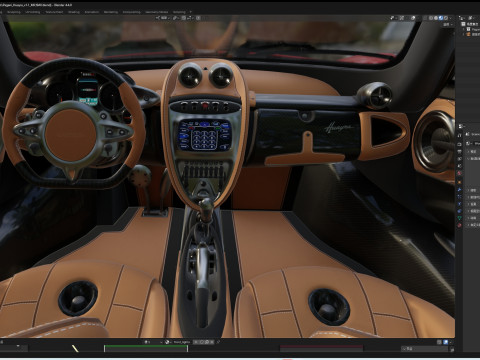
Task: Toggle the viewport overlays icon
Action: pos(413,18)
